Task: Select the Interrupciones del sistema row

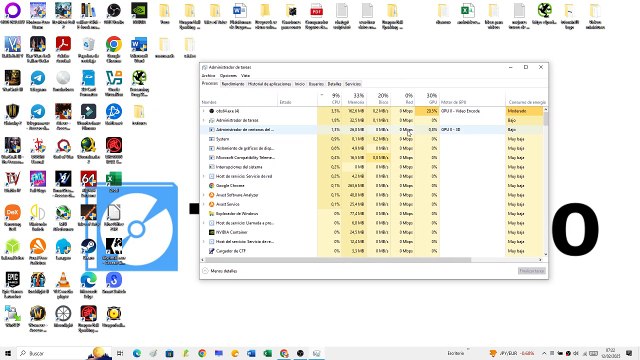Action: tap(371, 167)
